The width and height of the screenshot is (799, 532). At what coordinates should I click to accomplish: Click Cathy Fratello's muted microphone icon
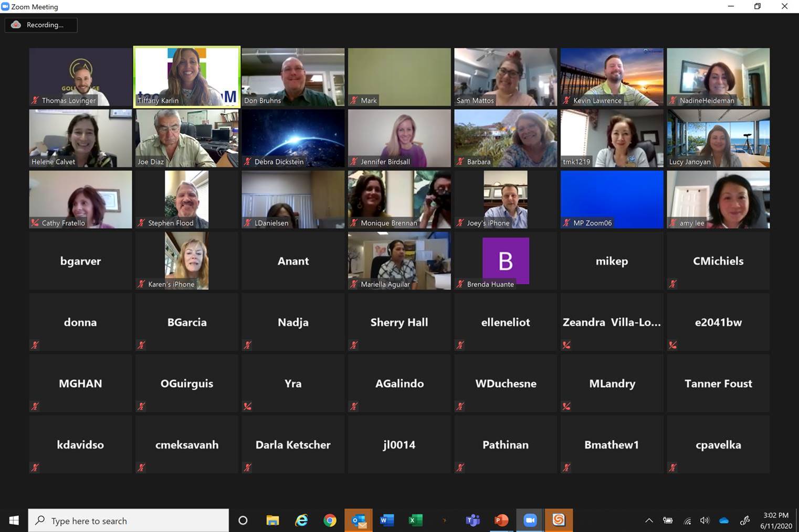[35, 223]
